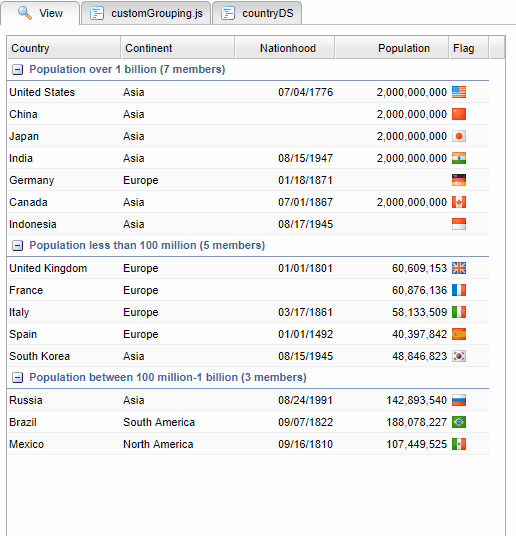
Task: Click the 08/17/1945 nationhood date
Action: pos(305,224)
